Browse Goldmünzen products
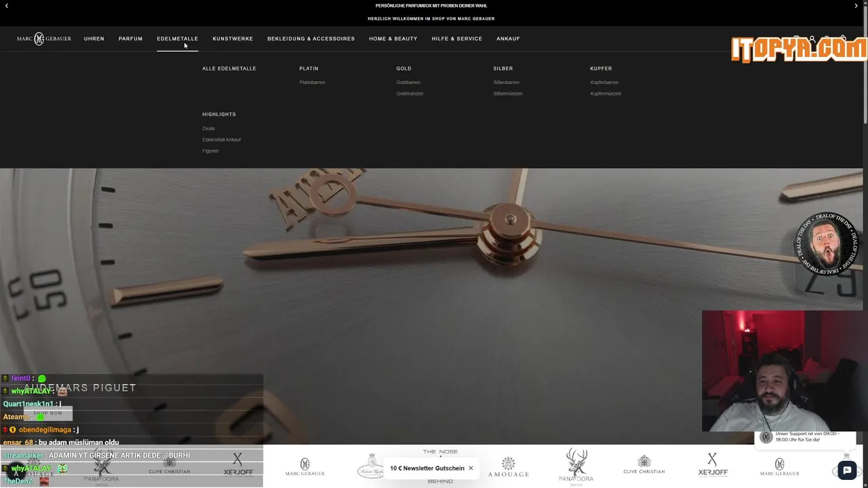This screenshot has height=488, width=868. coord(410,94)
